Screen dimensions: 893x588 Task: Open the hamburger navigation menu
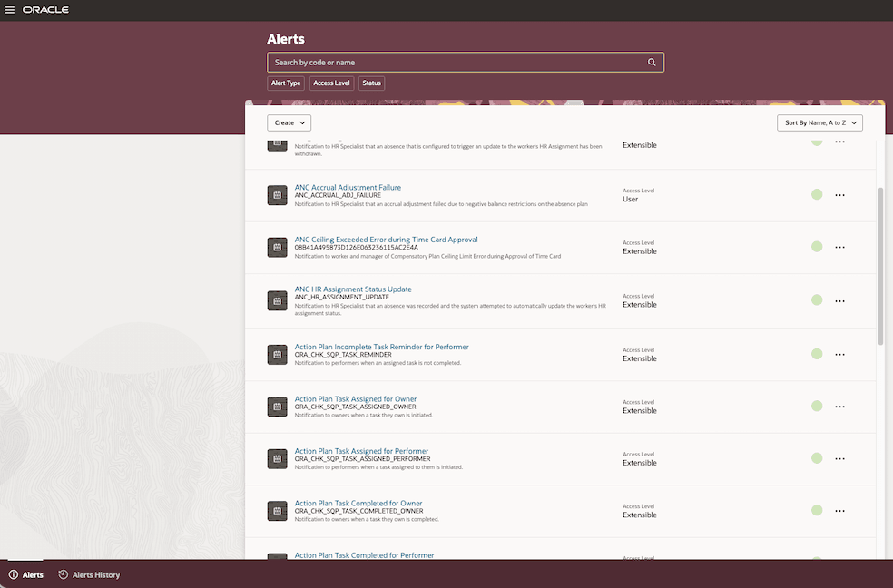[10, 10]
